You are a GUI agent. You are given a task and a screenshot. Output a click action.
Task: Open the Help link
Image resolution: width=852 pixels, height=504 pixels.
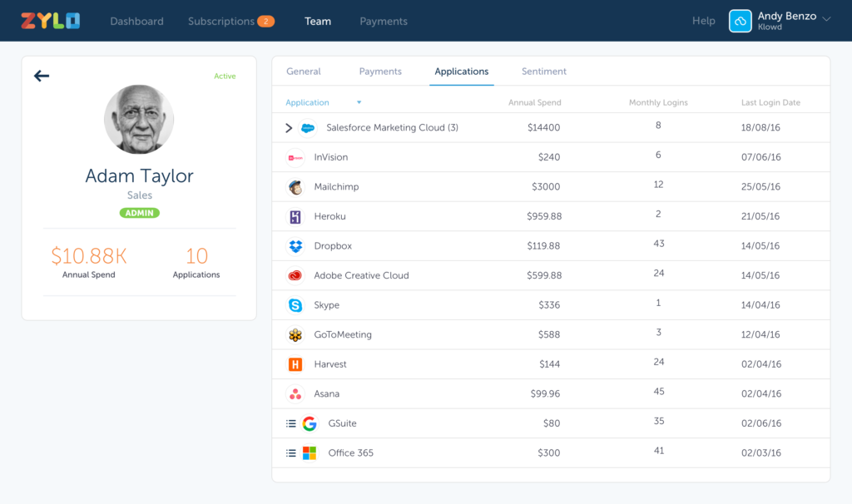703,21
